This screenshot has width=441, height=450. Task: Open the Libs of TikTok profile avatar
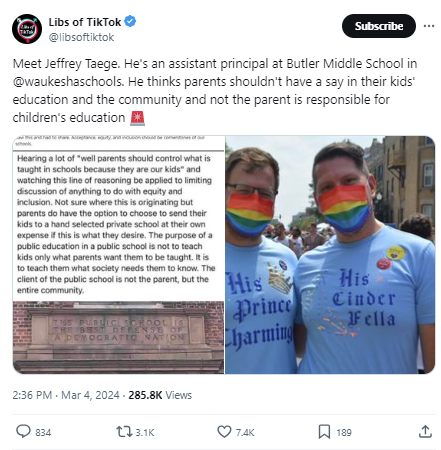pyautogui.click(x=27, y=29)
